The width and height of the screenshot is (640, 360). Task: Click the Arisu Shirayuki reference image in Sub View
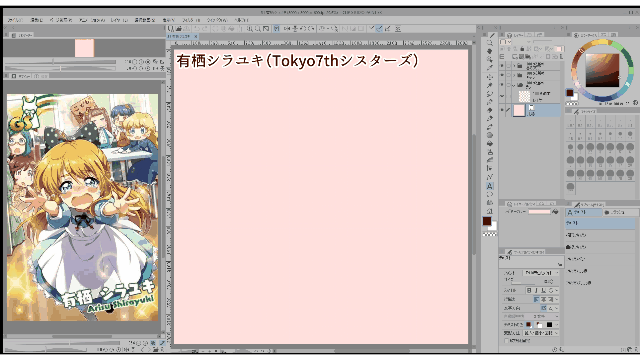coord(82,207)
